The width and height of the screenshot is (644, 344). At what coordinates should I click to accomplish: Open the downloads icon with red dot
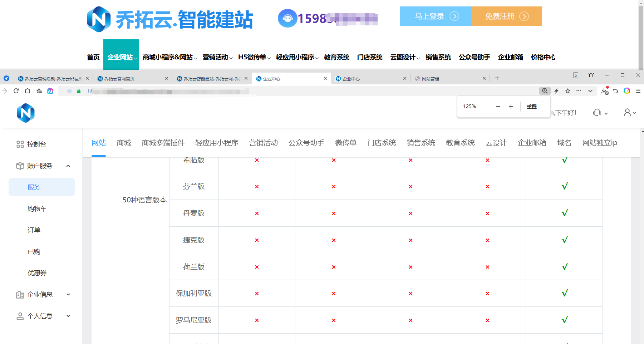[x=605, y=90]
